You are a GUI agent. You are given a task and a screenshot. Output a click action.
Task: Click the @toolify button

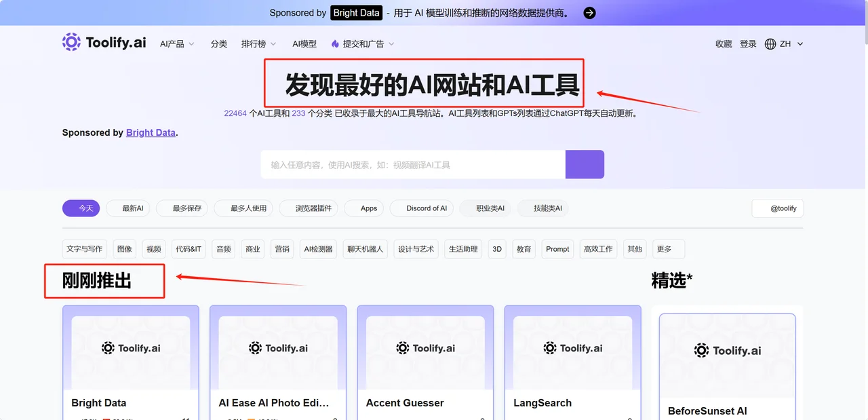(777, 208)
